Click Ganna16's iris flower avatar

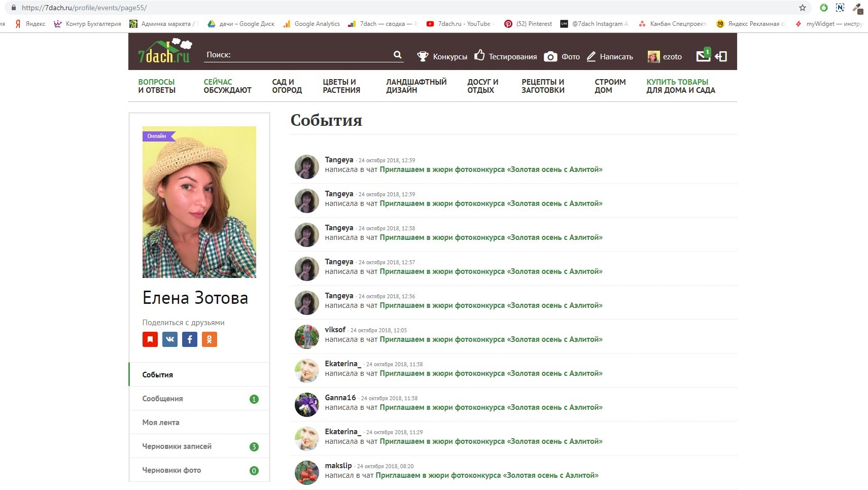click(307, 405)
